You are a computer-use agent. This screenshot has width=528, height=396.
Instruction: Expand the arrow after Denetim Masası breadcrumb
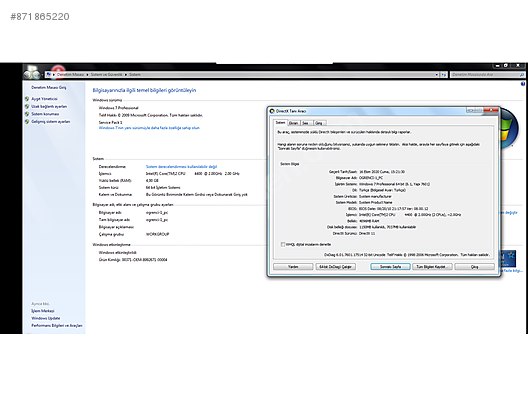coord(87,74)
